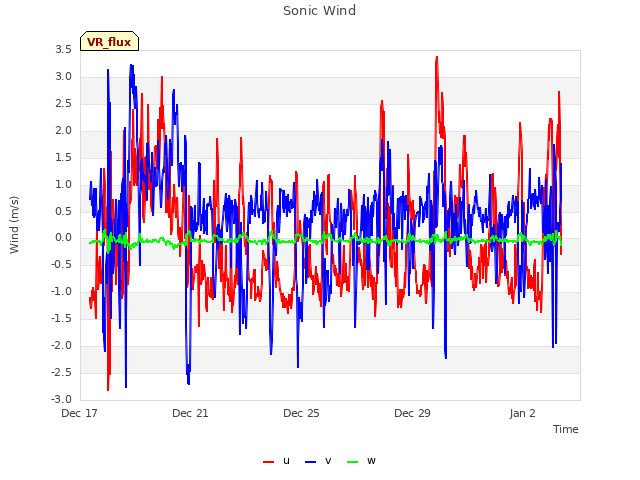The image size is (640, 480).
Task: Click the -2.0 y-axis tick label
Action: (x=61, y=345)
